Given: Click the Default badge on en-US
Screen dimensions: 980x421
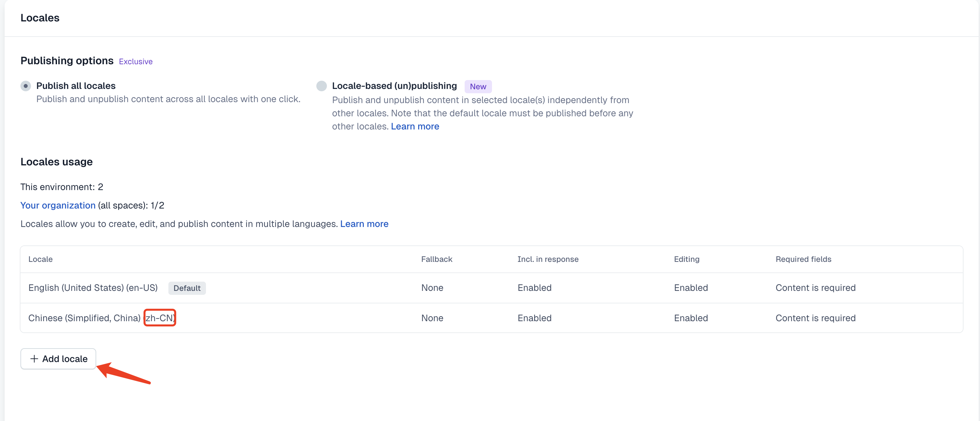Looking at the screenshot, I should (187, 288).
